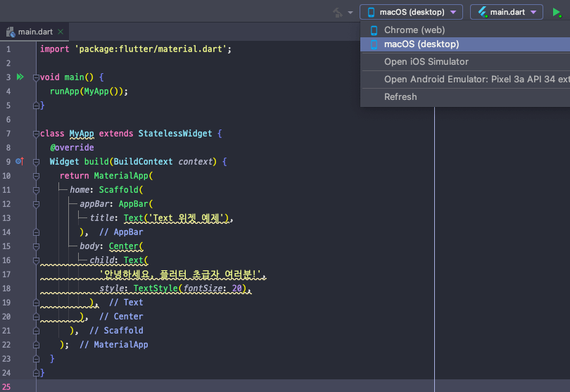Click the fold end marker on line 5
The width and height of the screenshot is (570, 392).
(36, 106)
